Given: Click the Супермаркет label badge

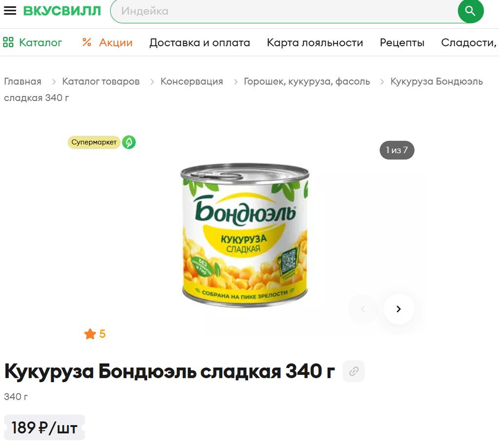Looking at the screenshot, I should 94,142.
